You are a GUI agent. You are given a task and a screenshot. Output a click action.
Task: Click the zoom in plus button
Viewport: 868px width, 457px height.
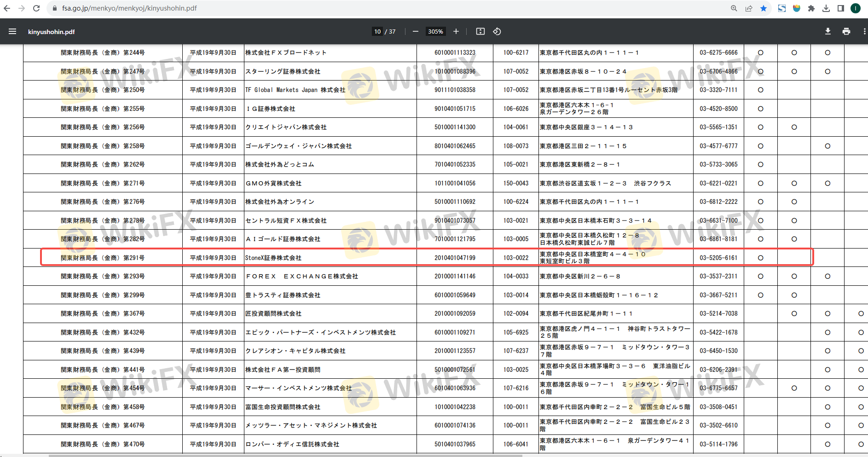(456, 31)
